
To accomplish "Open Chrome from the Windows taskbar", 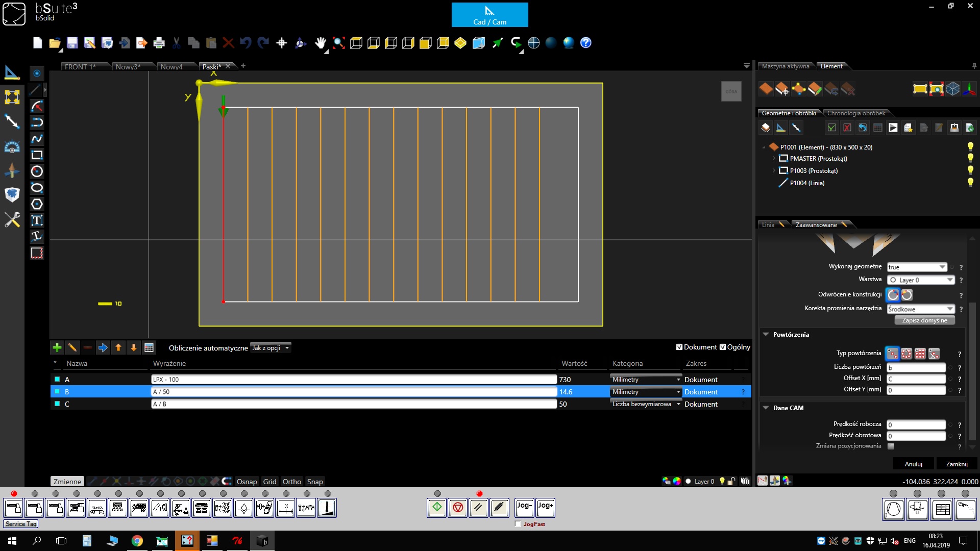I will (x=137, y=541).
